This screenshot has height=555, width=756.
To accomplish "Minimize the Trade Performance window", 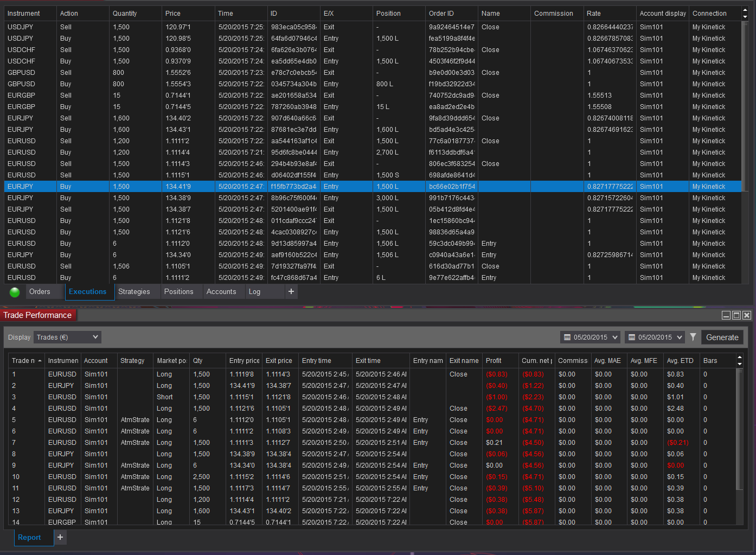I will [x=726, y=315].
